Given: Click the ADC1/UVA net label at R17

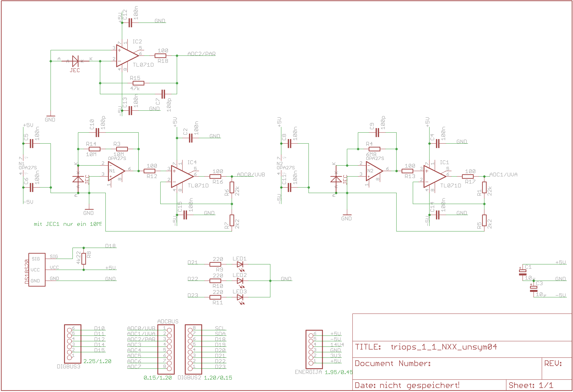Looking at the screenshot, I should [x=503, y=175].
